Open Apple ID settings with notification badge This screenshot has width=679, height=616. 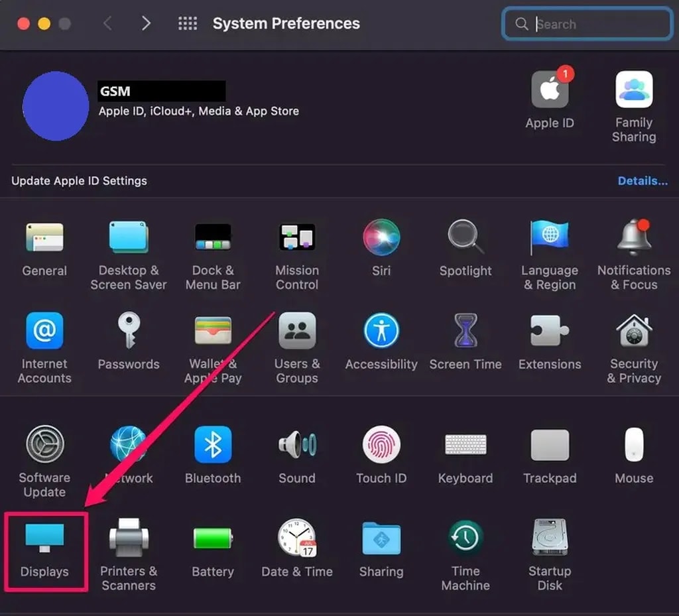(550, 88)
